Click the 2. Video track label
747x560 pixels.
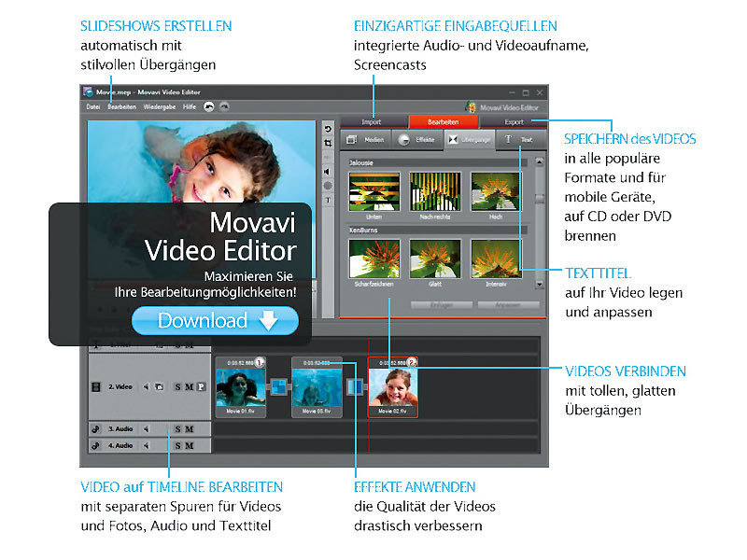120,386
